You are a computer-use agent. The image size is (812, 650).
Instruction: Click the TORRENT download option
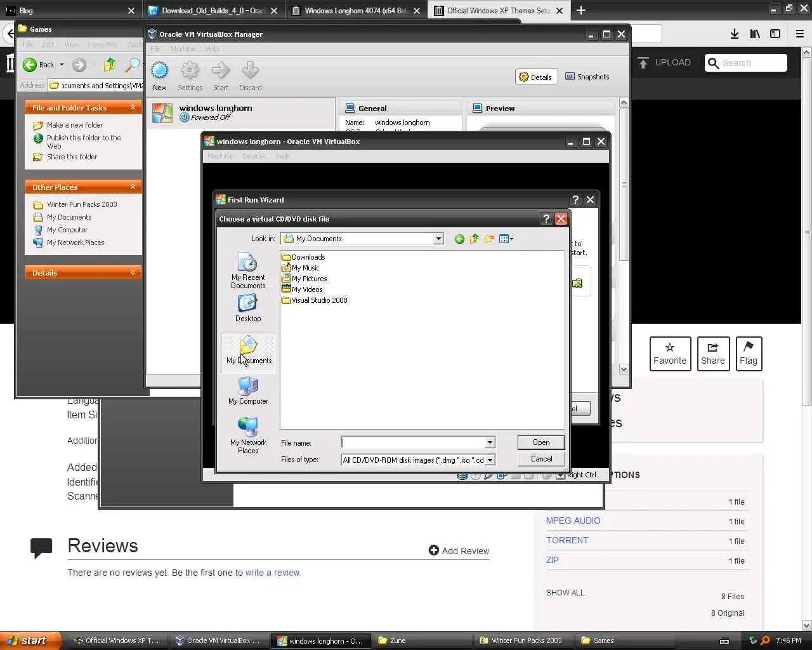(x=567, y=540)
